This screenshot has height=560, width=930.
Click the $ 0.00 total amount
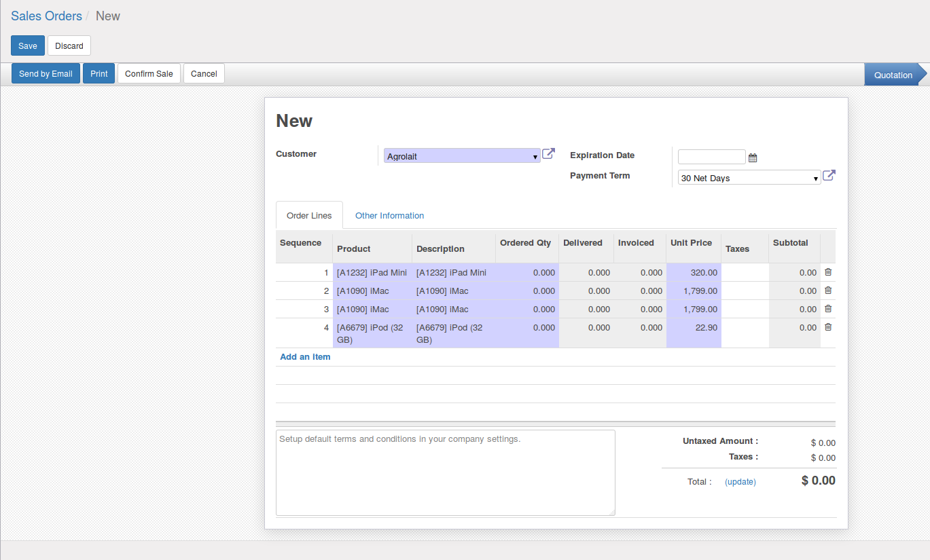coord(819,481)
